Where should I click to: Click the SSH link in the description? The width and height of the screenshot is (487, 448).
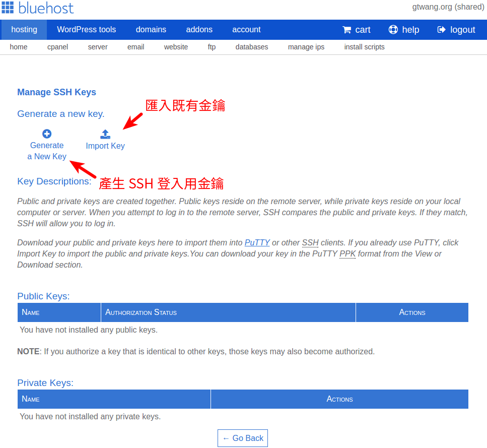click(x=310, y=242)
